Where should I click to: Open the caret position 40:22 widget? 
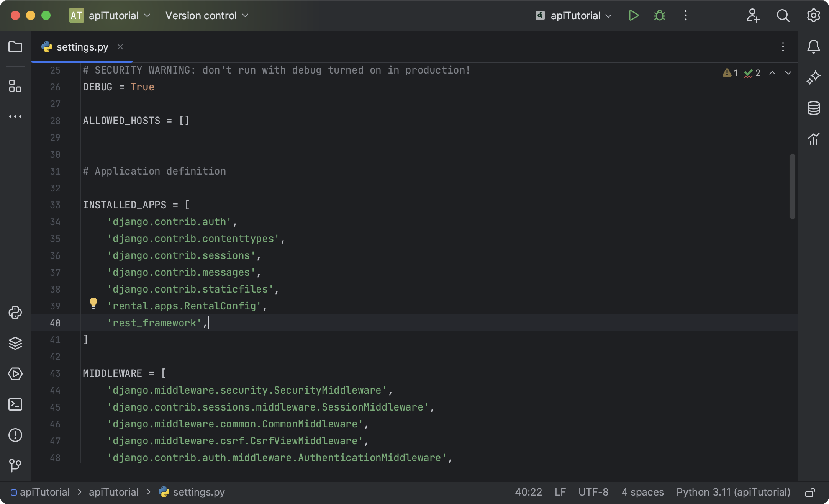click(528, 492)
